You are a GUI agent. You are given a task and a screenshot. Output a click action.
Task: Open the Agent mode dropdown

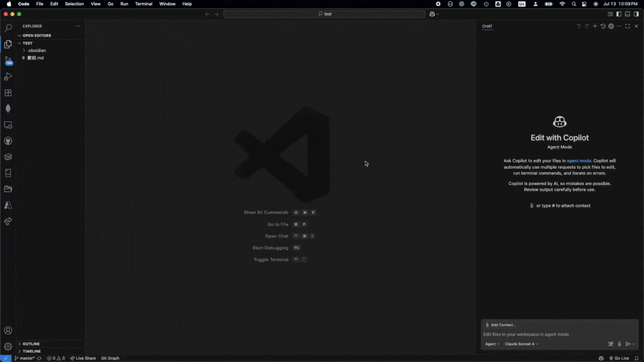pos(492,344)
